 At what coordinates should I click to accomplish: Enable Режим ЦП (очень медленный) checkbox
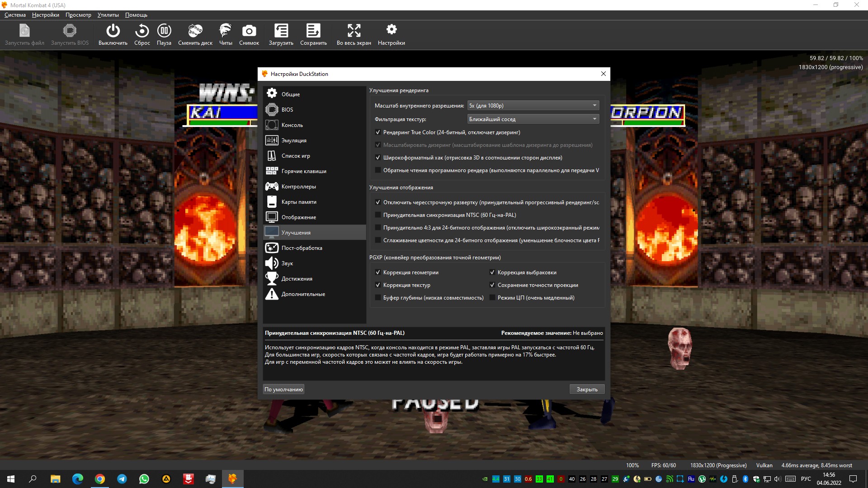point(492,298)
